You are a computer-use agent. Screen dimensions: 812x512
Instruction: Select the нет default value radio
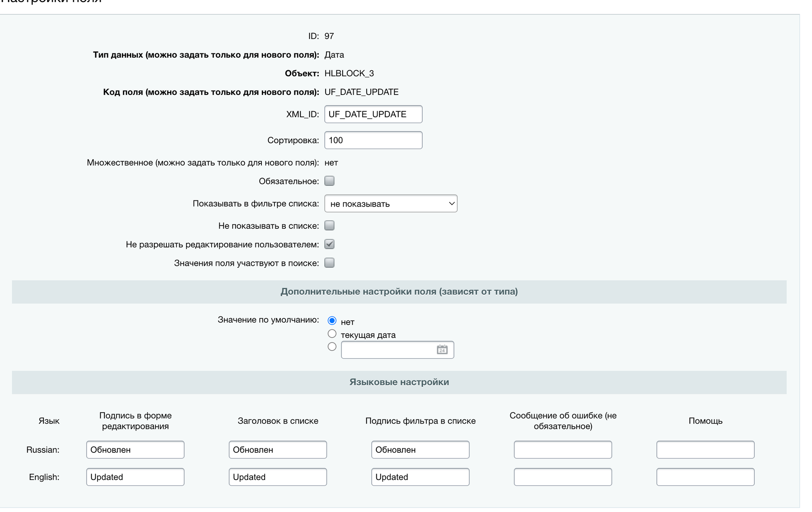332,321
